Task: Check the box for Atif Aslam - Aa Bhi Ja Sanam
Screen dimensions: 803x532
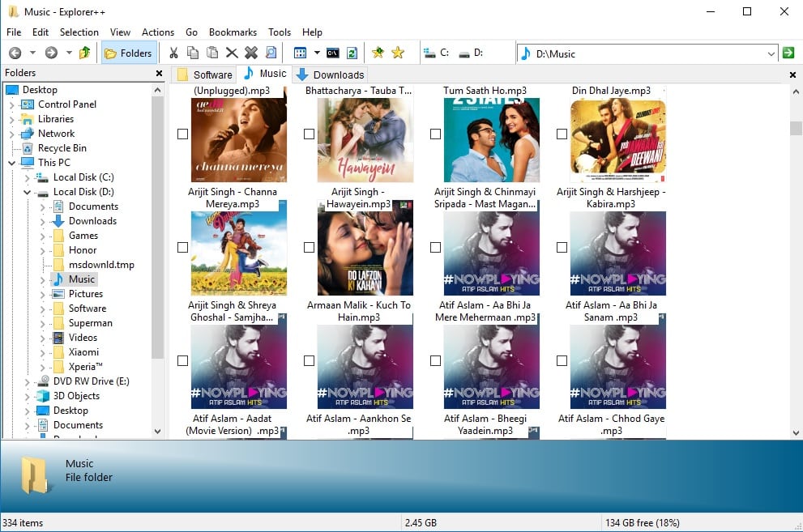Action: (x=562, y=248)
